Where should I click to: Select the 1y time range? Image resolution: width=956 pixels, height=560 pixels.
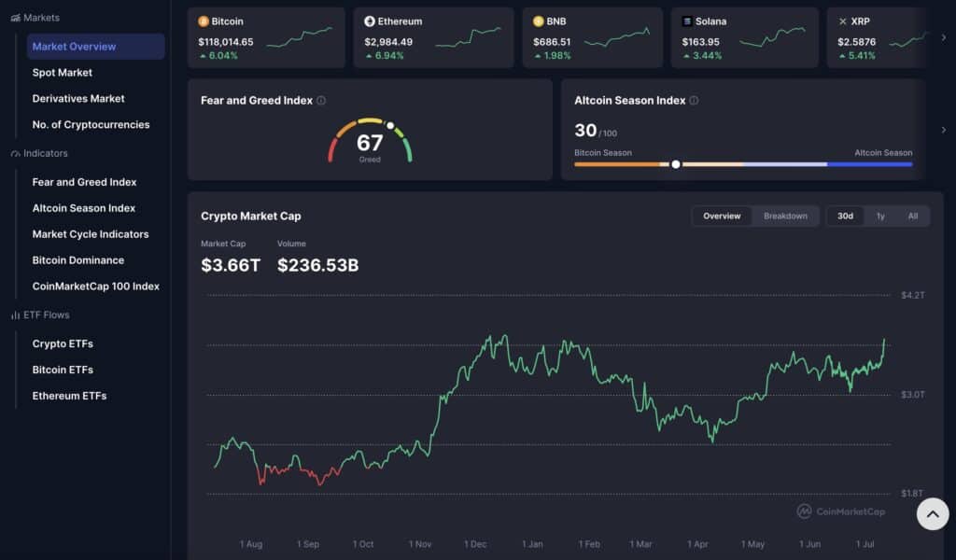[880, 217]
